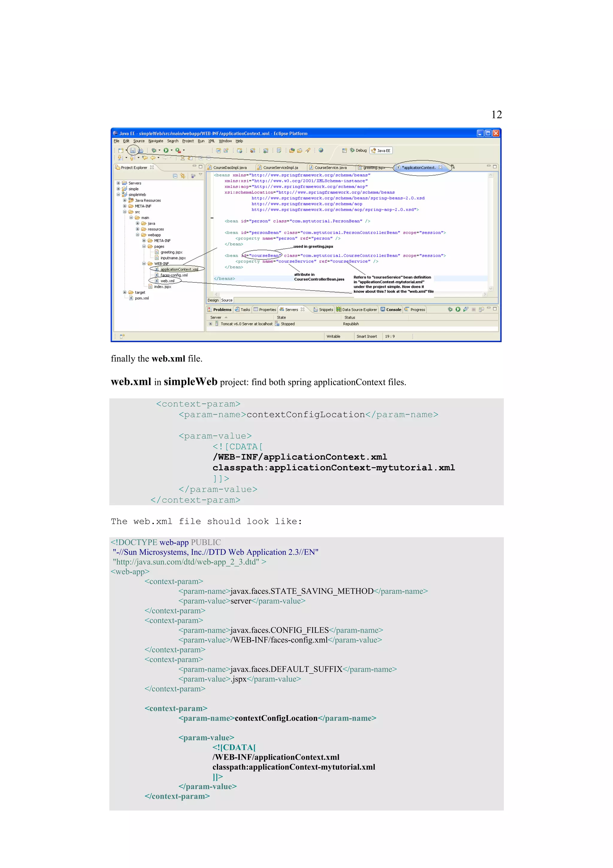Open the Debug button dropdown arrow
The image size is (613, 868).
coord(160,150)
